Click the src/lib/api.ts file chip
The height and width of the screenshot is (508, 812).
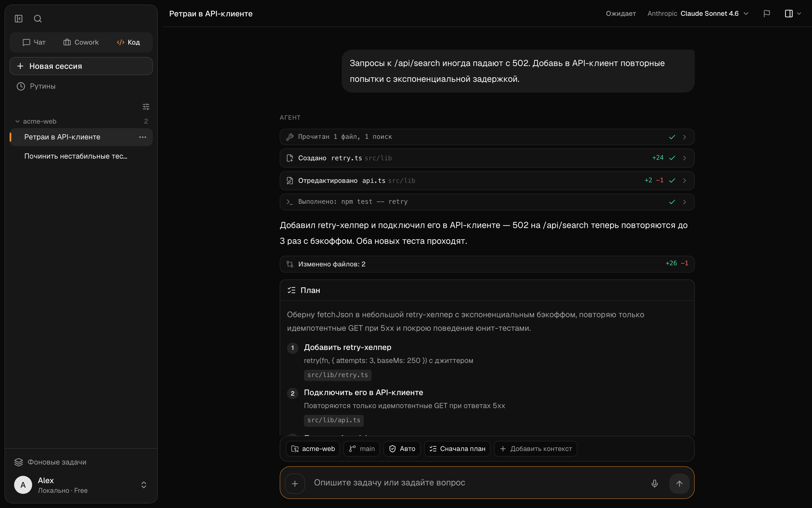(x=334, y=420)
